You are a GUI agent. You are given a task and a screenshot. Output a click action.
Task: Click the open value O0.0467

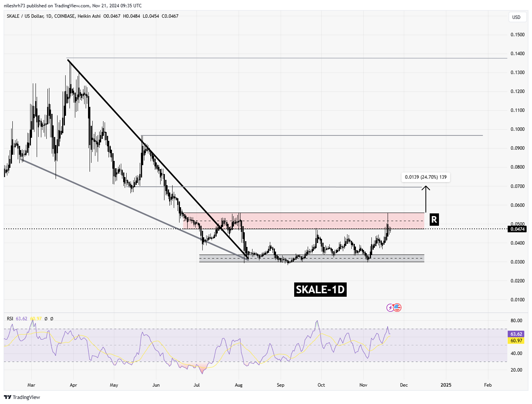pos(112,16)
